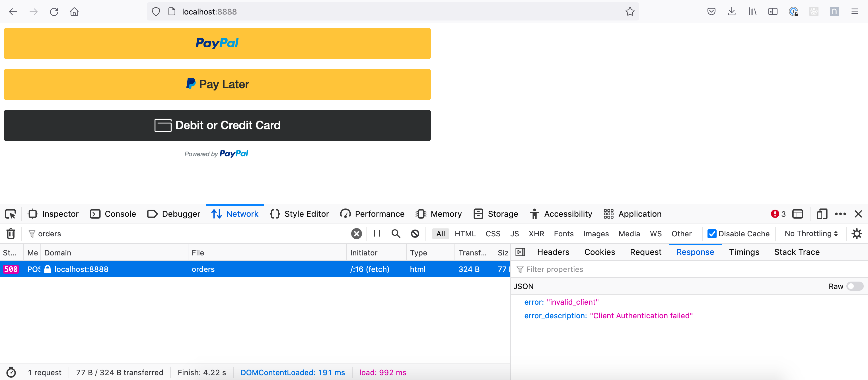Clear the orders filter text
Screen dimensions: 868x380
pyautogui.click(x=357, y=234)
